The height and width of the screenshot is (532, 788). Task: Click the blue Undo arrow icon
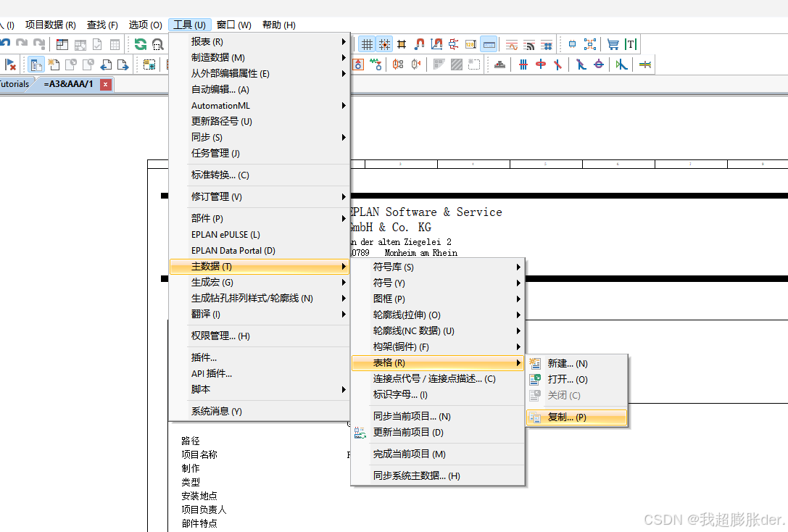point(5,43)
